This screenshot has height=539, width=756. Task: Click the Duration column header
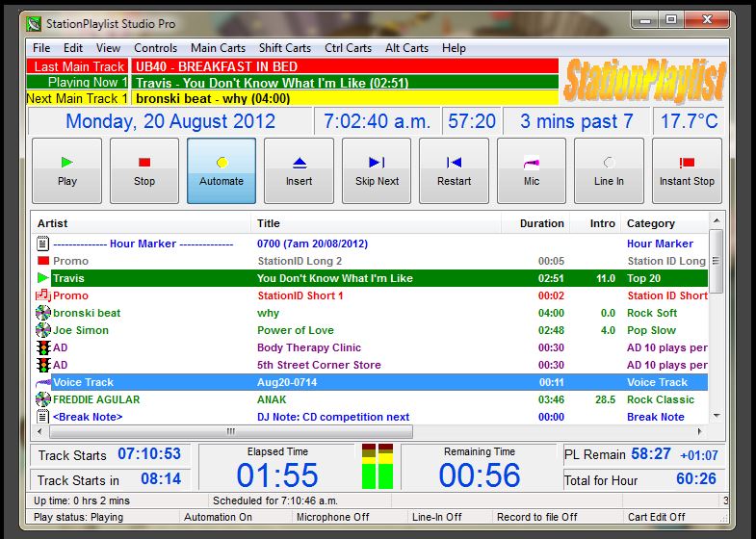point(541,223)
